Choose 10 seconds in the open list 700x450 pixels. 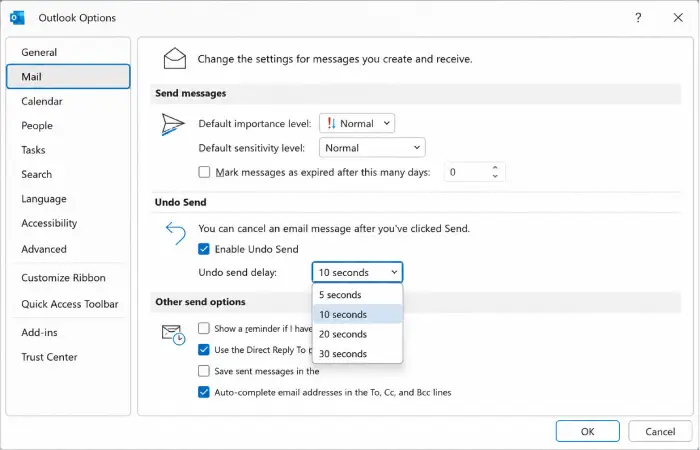pos(358,314)
